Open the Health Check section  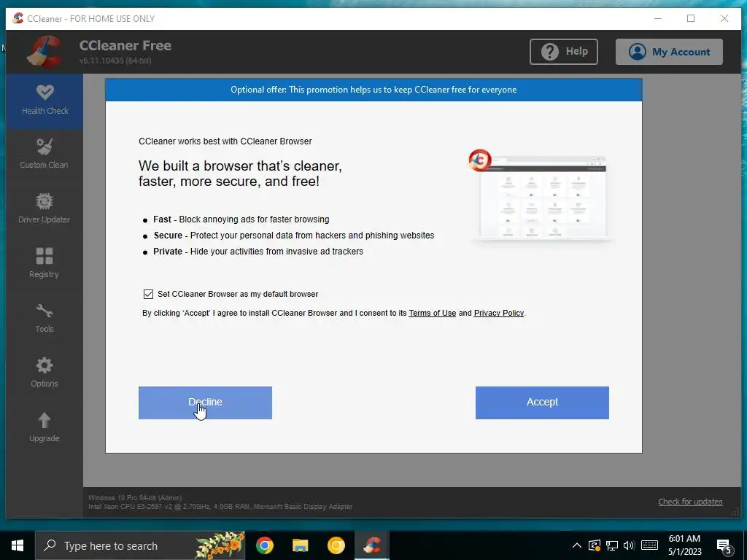click(44, 101)
